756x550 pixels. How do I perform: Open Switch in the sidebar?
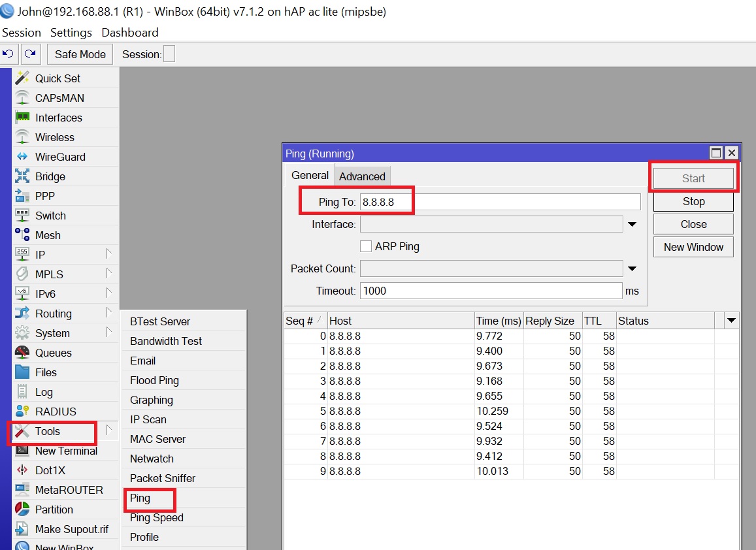click(65, 216)
